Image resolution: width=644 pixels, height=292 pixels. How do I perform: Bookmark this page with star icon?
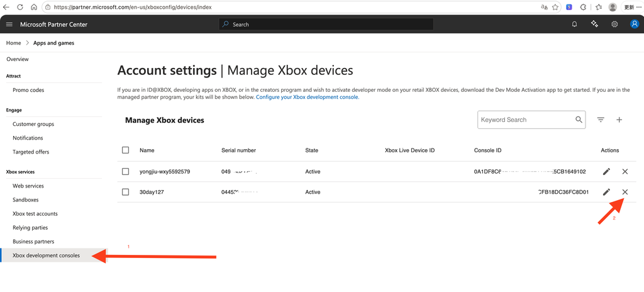(x=555, y=7)
